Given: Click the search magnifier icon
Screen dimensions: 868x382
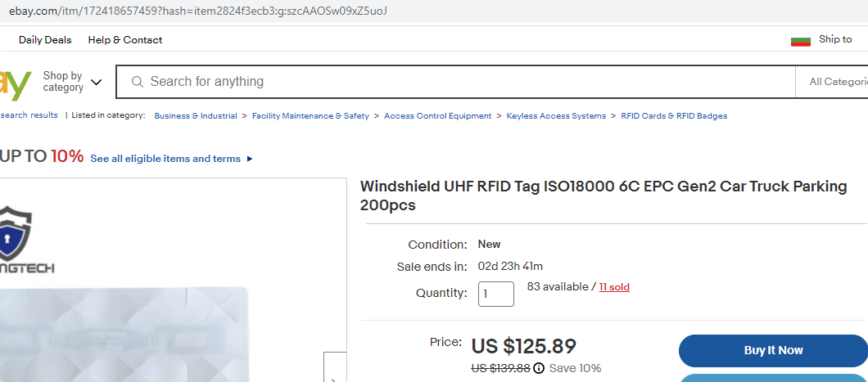Looking at the screenshot, I should pyautogui.click(x=137, y=82).
